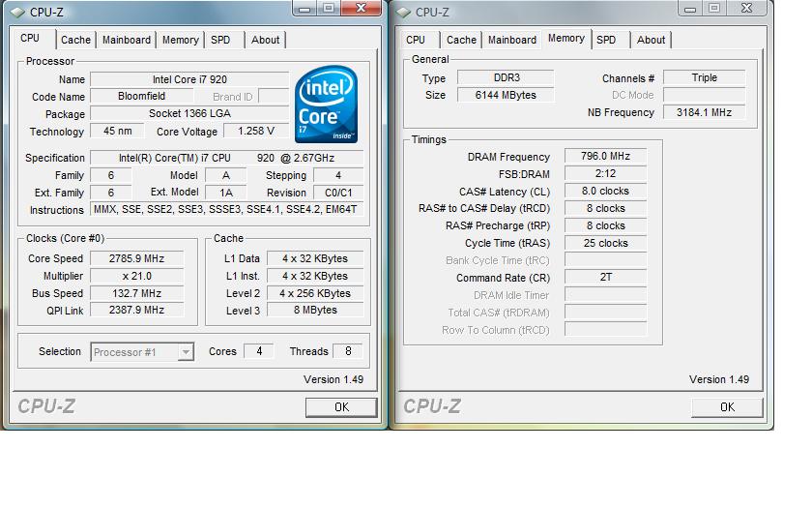Image resolution: width=812 pixels, height=508 pixels.
Task: Click the DRAM Frequency value 796.0 MHz
Action: click(605, 156)
